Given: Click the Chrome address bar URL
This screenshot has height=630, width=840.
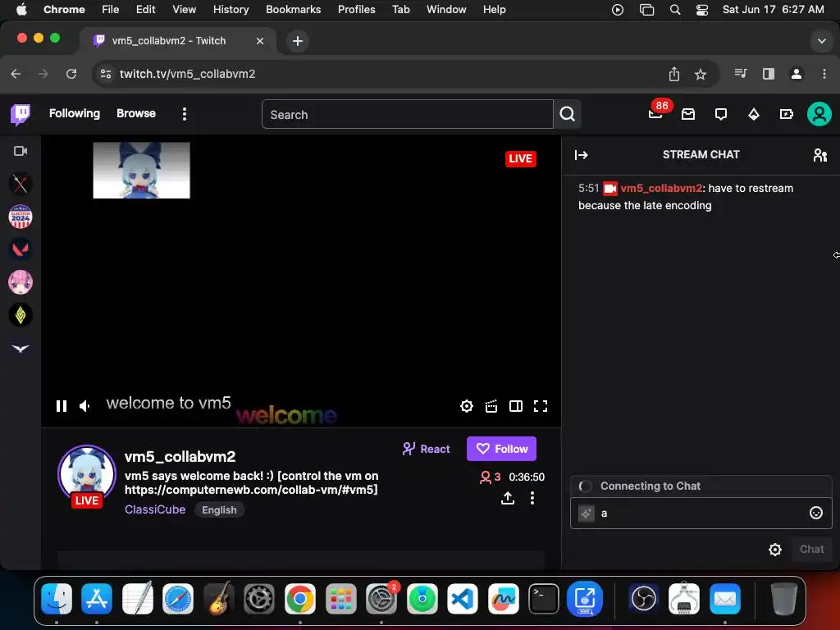Looking at the screenshot, I should coord(188,74).
